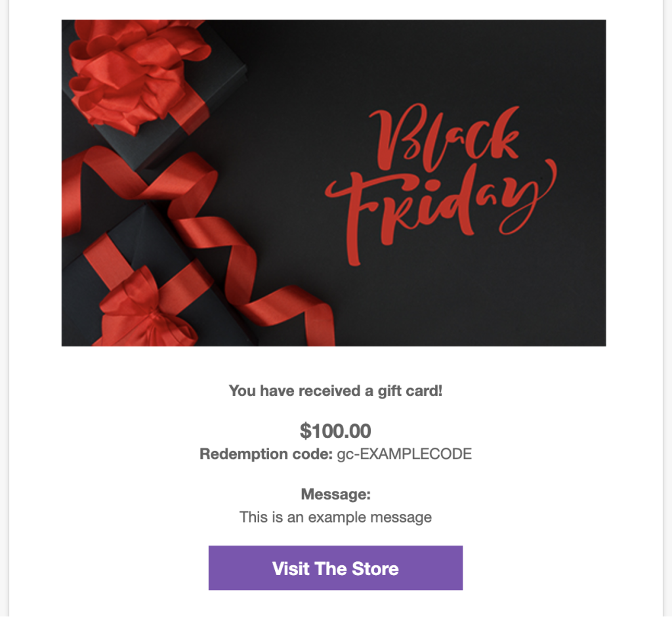Open the Black Friday banner image
672x623 pixels.
333,183
